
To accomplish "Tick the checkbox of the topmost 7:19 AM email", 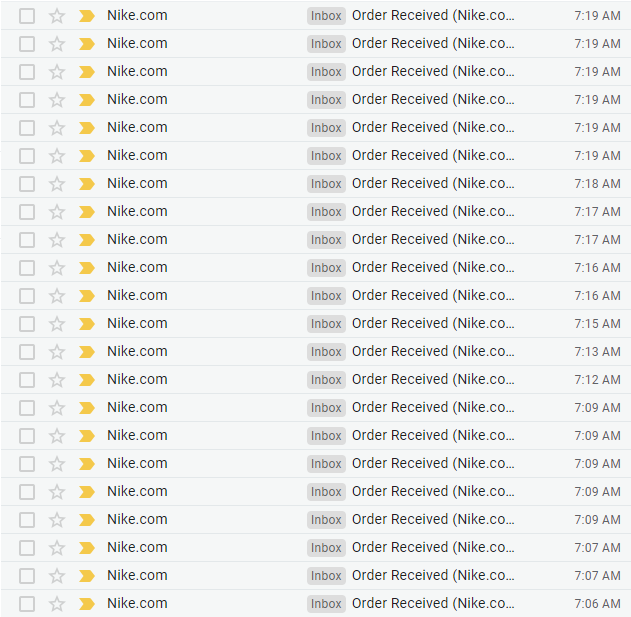I will pyautogui.click(x=27, y=16).
